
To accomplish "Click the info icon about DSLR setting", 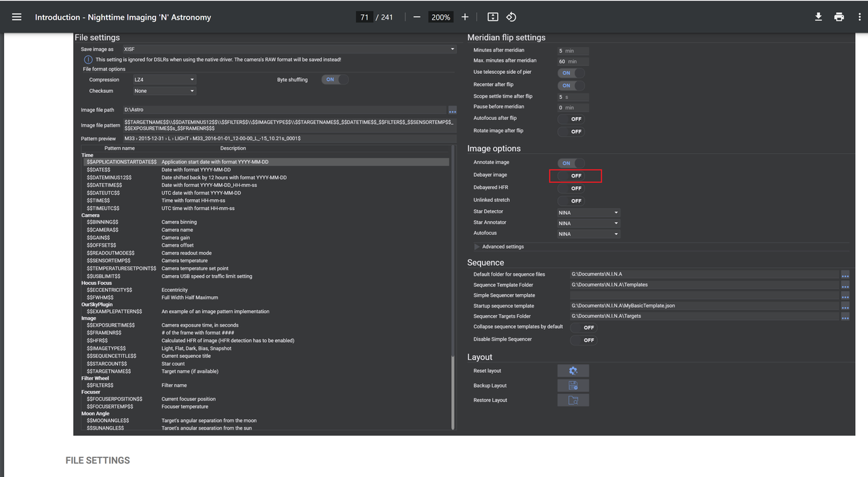I will [x=87, y=60].
